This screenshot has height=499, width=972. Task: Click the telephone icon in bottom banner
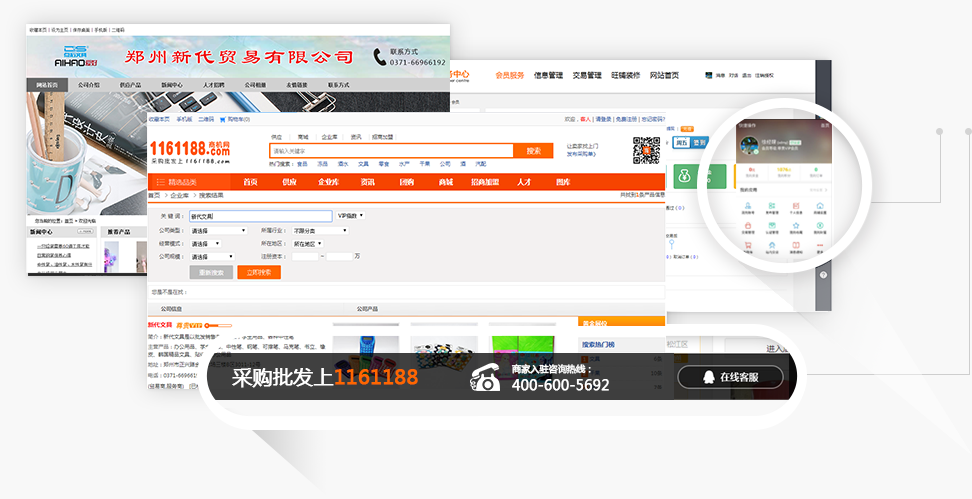click(x=485, y=377)
